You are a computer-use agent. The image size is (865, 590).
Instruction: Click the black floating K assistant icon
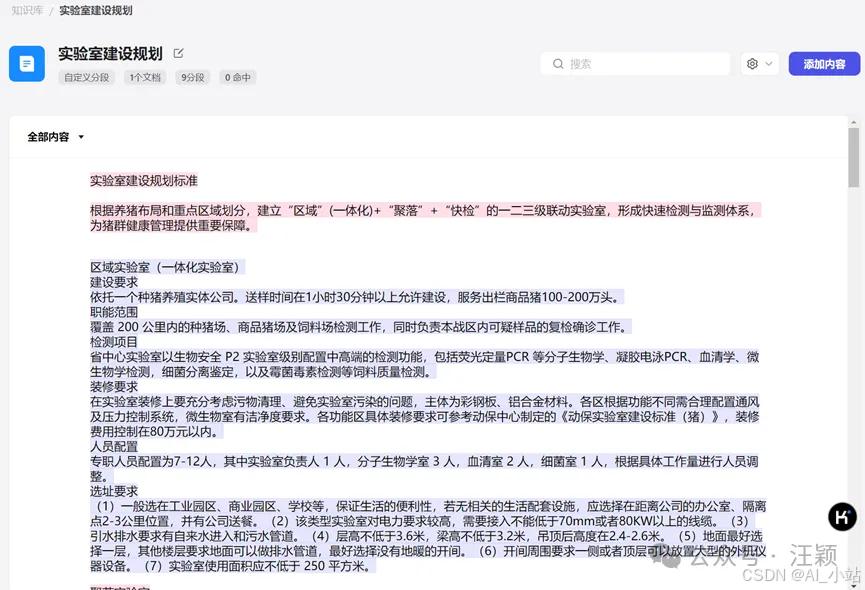842,517
